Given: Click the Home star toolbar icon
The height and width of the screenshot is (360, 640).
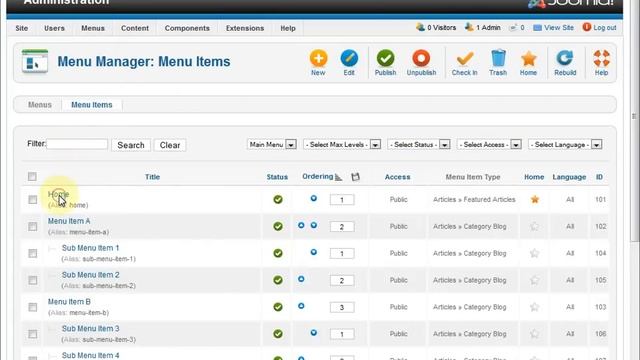Looking at the screenshot, I should point(528,58).
